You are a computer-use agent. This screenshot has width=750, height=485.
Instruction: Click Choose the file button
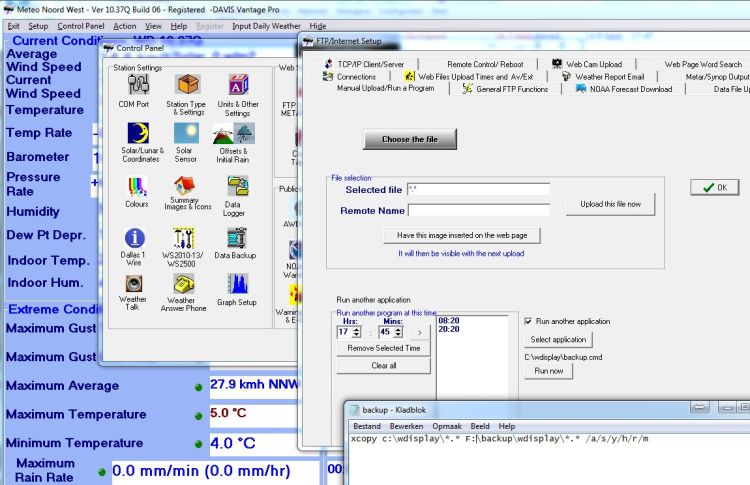point(410,139)
